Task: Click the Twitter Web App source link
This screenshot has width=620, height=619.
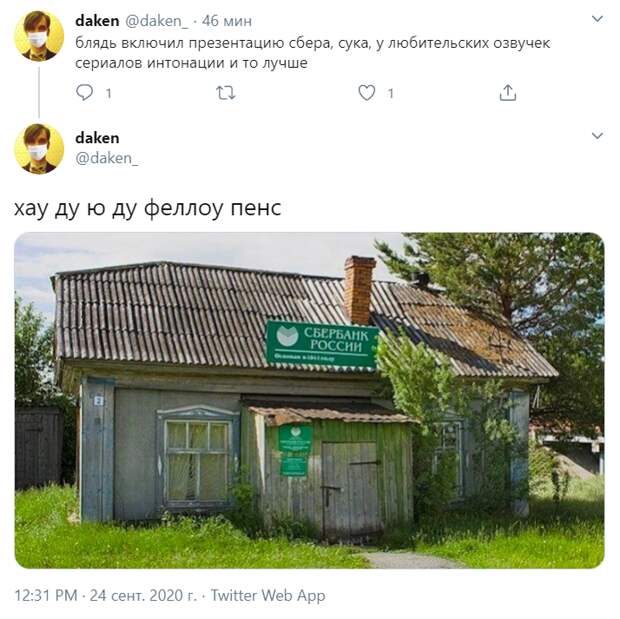Action: [x=268, y=595]
